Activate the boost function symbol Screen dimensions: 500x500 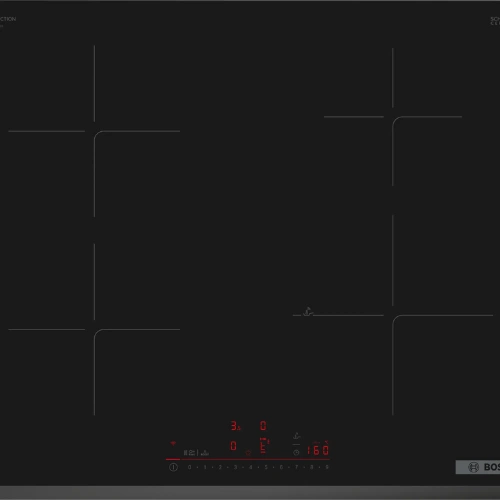click(205, 452)
